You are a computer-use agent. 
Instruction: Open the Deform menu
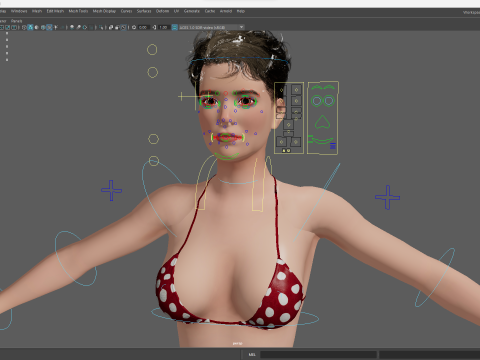point(162,11)
